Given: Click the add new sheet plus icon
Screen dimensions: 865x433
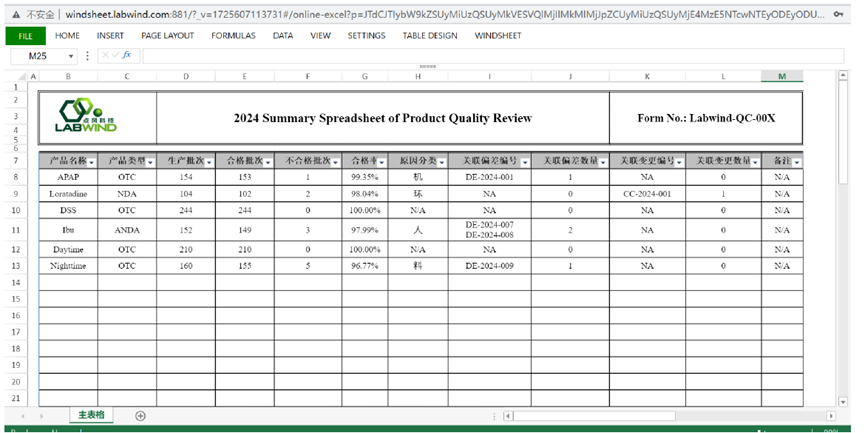Looking at the screenshot, I should pos(140,415).
